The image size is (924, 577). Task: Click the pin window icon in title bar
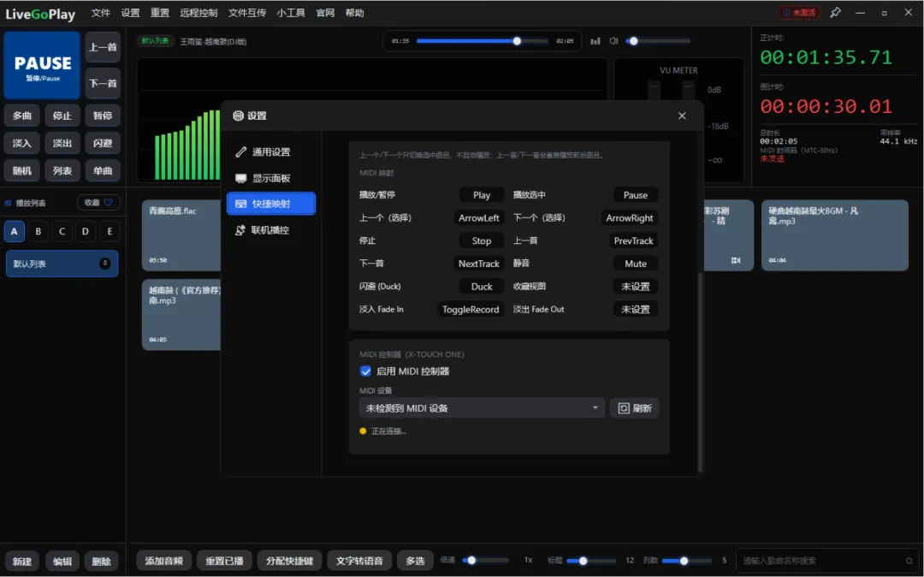(835, 12)
